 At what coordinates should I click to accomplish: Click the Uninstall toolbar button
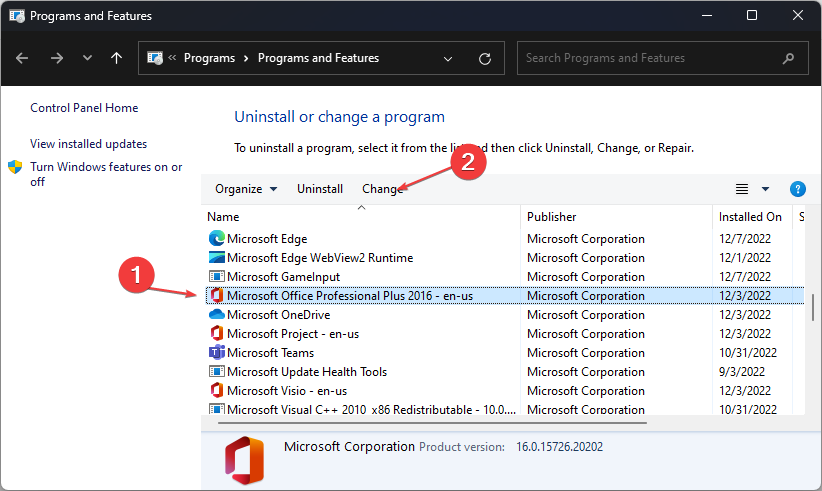tap(320, 189)
